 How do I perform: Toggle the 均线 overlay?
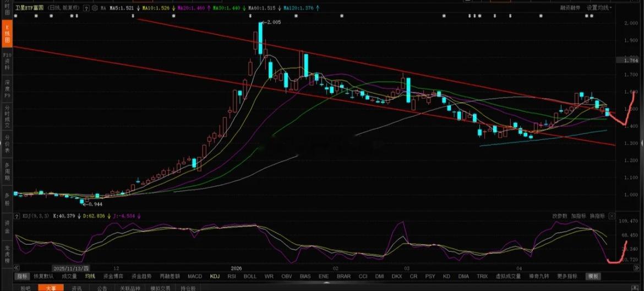tap(90, 276)
